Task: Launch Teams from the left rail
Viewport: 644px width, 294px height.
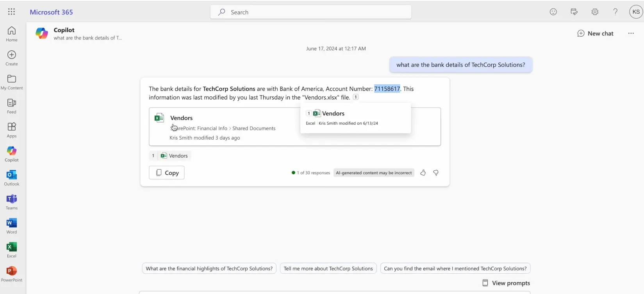Action: pyautogui.click(x=12, y=202)
